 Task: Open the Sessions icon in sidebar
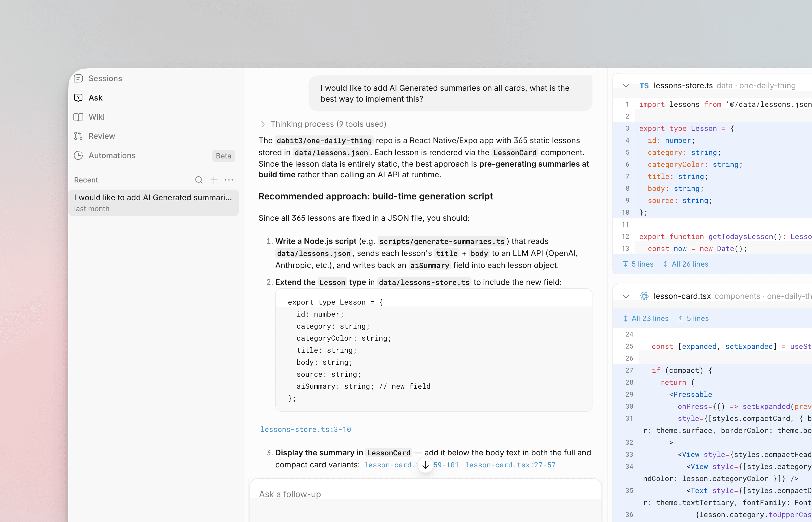[78, 78]
